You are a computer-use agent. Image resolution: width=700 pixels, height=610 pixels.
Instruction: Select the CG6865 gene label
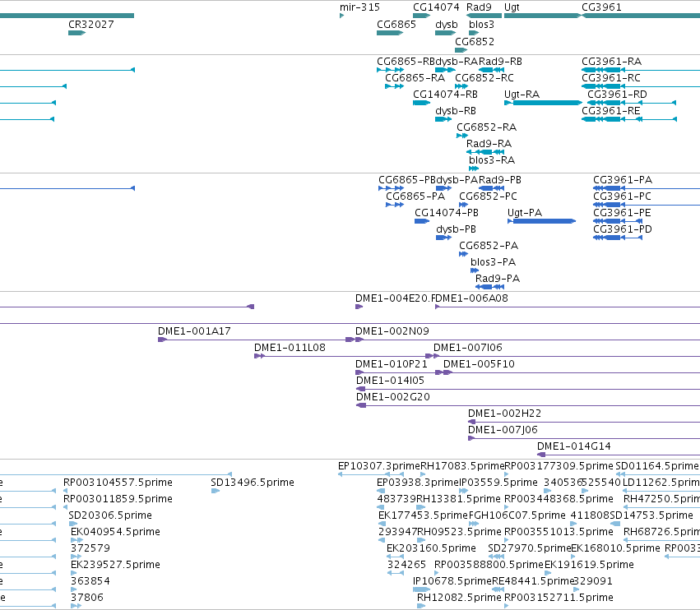(x=396, y=24)
